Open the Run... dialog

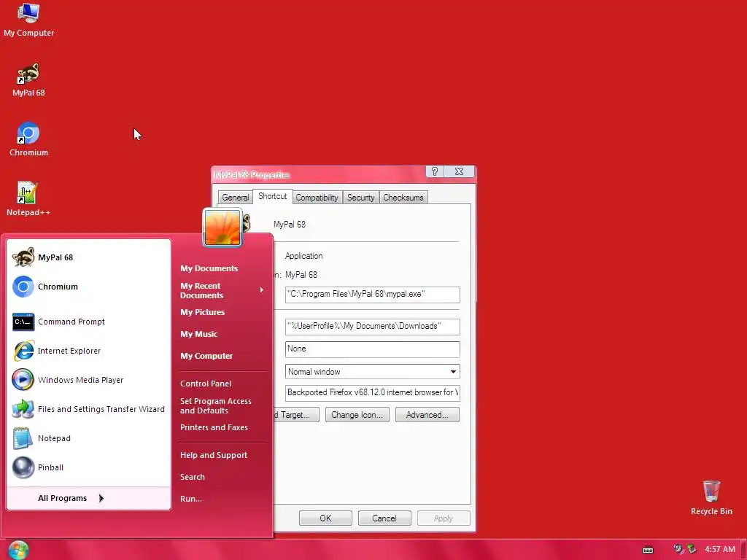[x=191, y=499]
